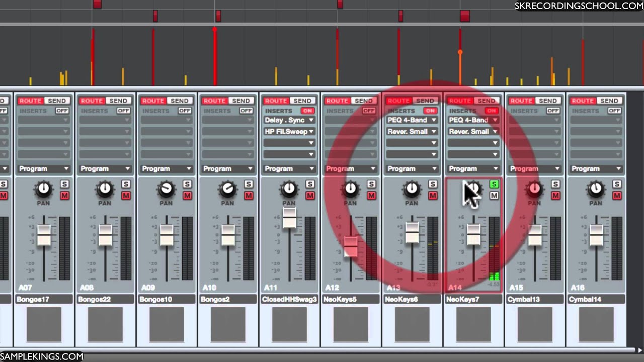Solo the Bongos17 channel A07

[64, 184]
